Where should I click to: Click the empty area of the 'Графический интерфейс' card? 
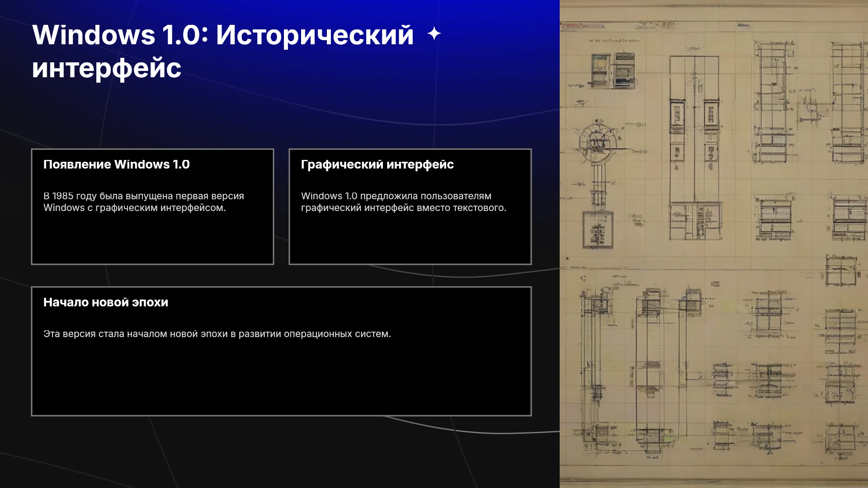(410, 239)
